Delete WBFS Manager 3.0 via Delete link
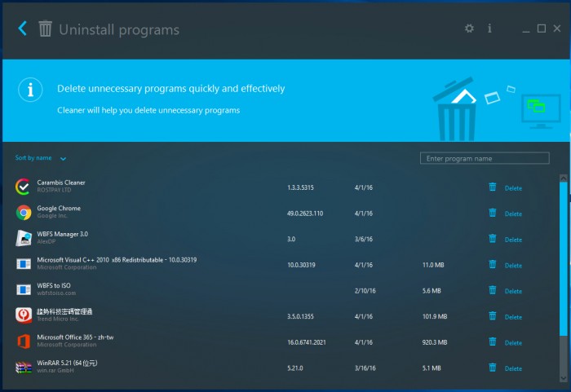Screen dimensions: 571x392 513,240
